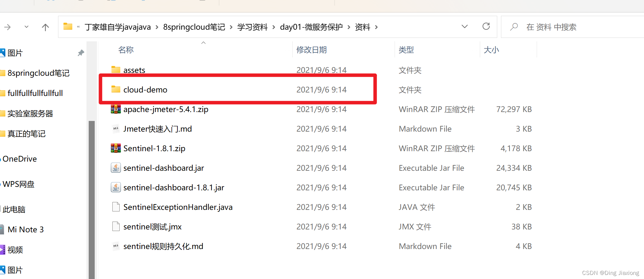This screenshot has width=644, height=279.
Task: Select 此电脑 in the sidebar
Action: click(x=14, y=209)
